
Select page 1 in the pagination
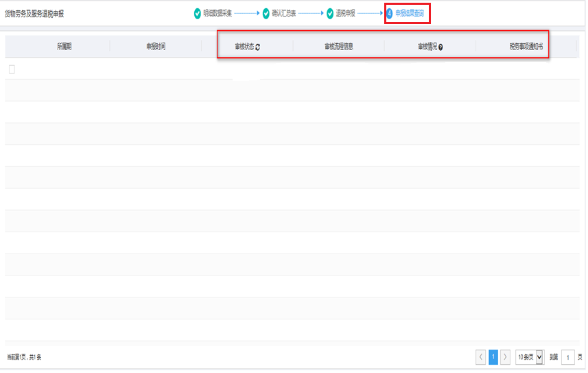[493, 357]
